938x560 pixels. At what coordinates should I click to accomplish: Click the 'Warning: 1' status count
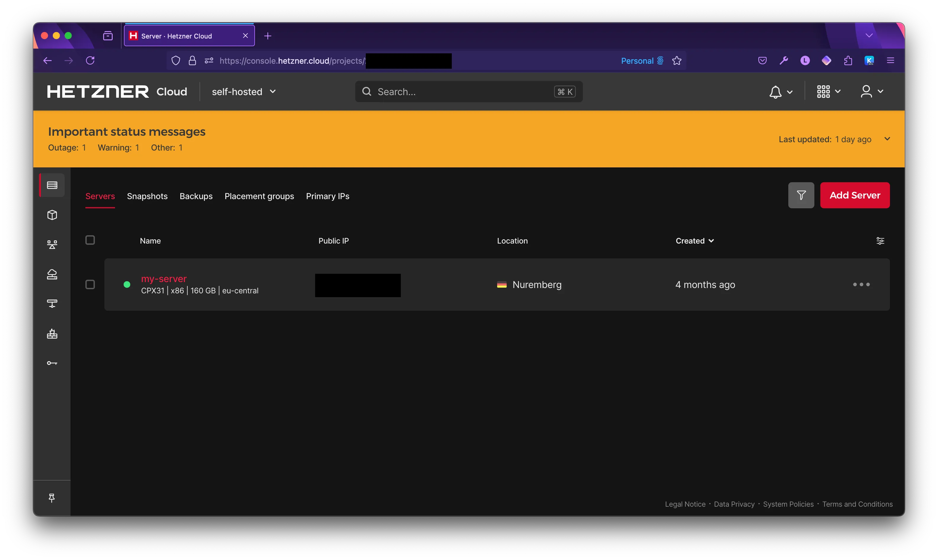[119, 148]
